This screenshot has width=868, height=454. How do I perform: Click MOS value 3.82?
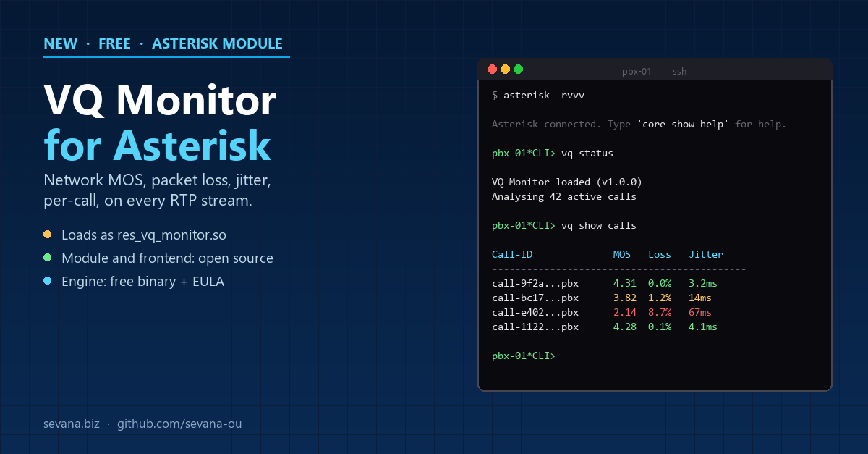point(625,298)
